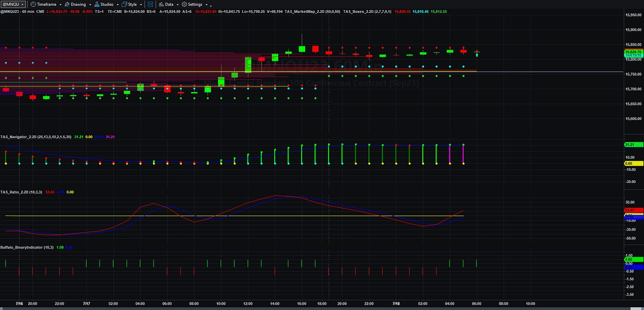Open the @MNQU symbol dropdown
This screenshot has width=644, height=310.
13,4
